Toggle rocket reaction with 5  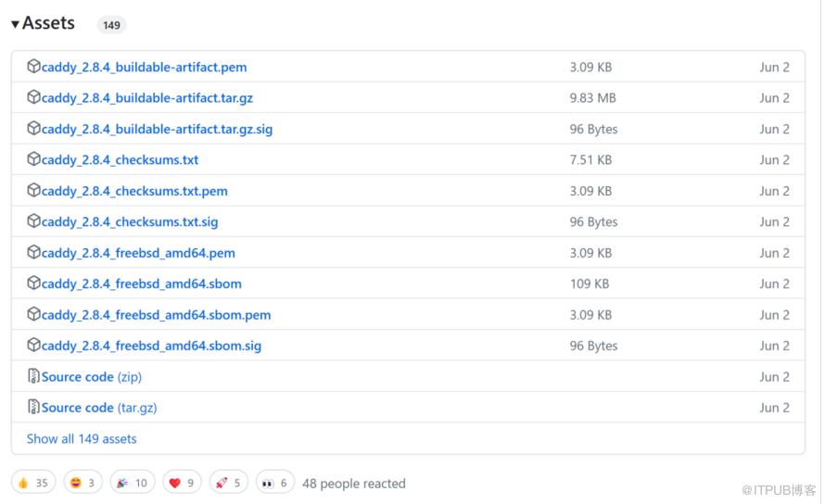tap(228, 483)
